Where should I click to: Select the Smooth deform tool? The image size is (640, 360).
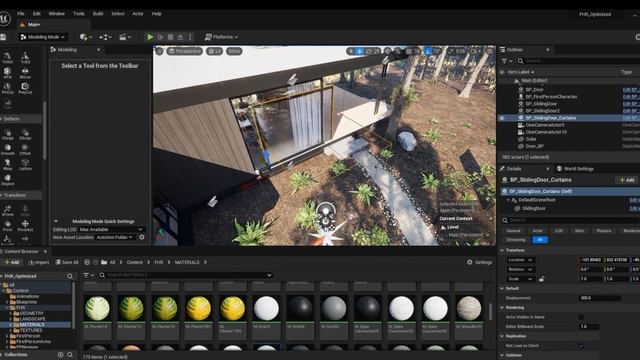pyautogui.click(x=7, y=150)
